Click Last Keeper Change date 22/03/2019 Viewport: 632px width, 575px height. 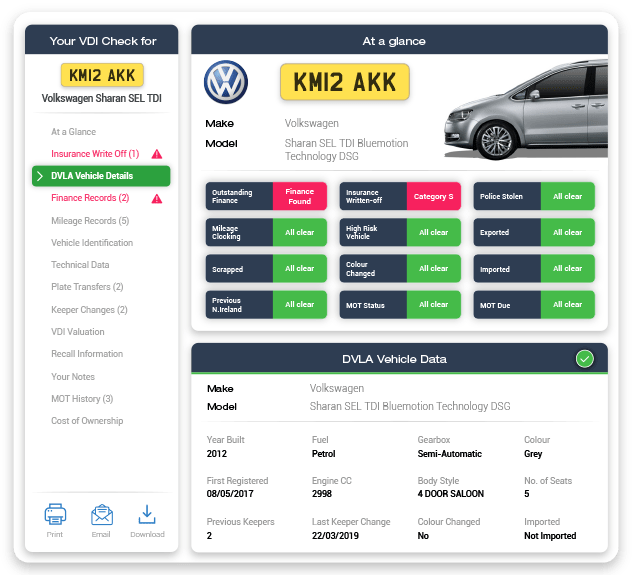(x=335, y=536)
